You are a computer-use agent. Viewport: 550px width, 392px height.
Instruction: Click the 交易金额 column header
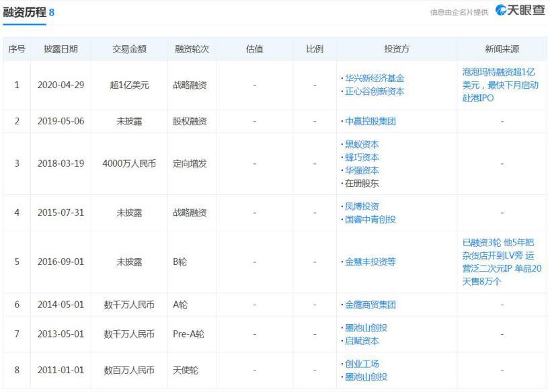coord(130,49)
